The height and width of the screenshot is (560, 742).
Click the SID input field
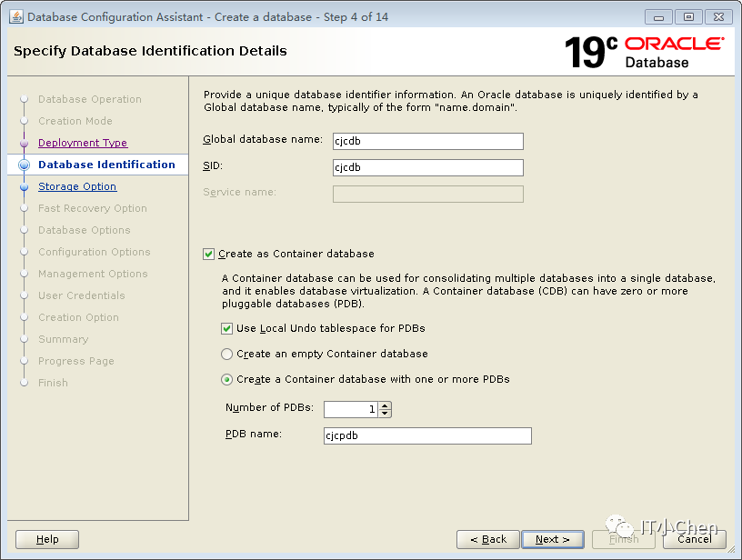[427, 167]
